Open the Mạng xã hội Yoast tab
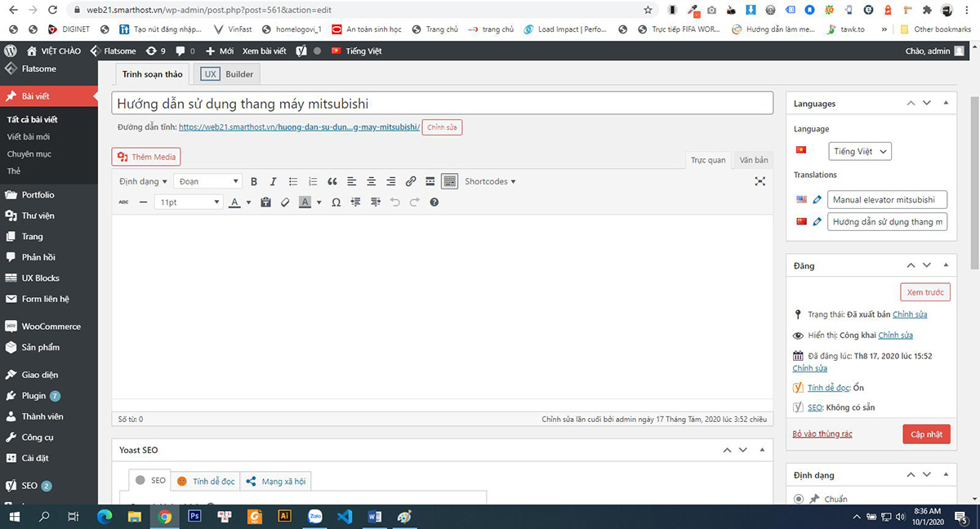This screenshot has height=529, width=980. point(275,481)
